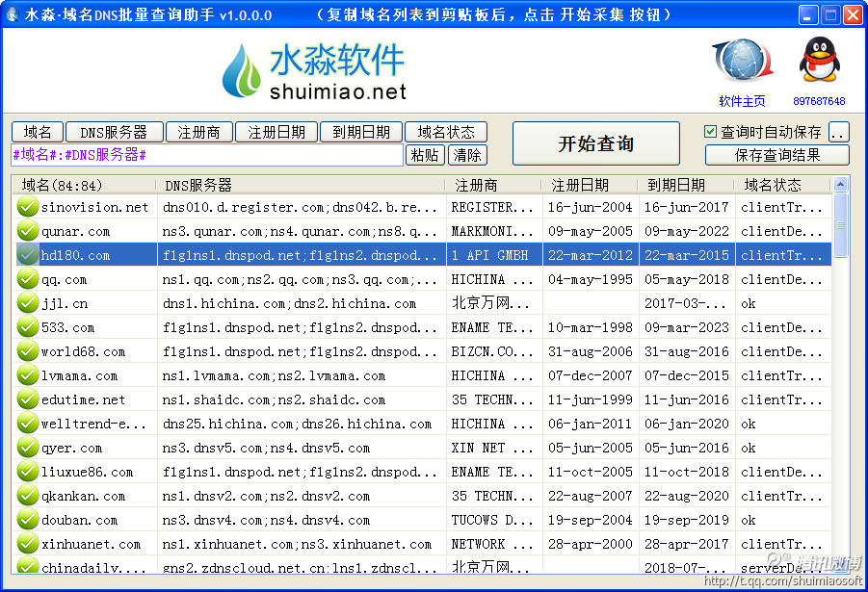Click registrar cell XIN NET ...

(x=492, y=448)
